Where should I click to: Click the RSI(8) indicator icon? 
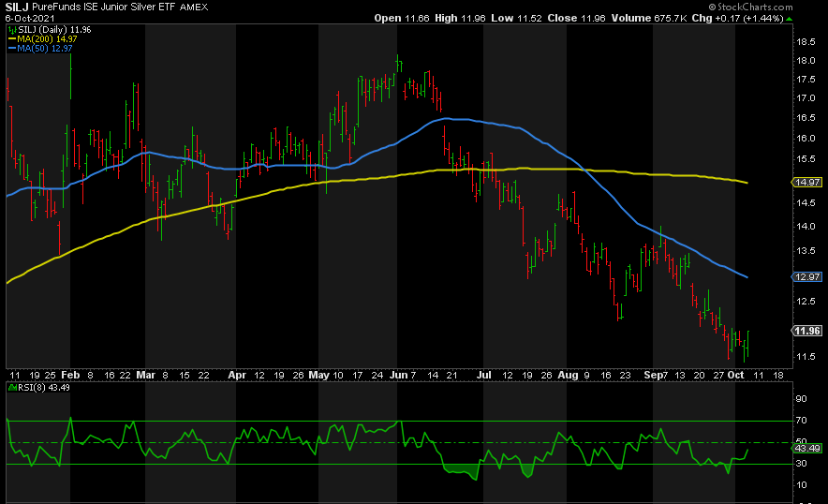tap(12, 388)
